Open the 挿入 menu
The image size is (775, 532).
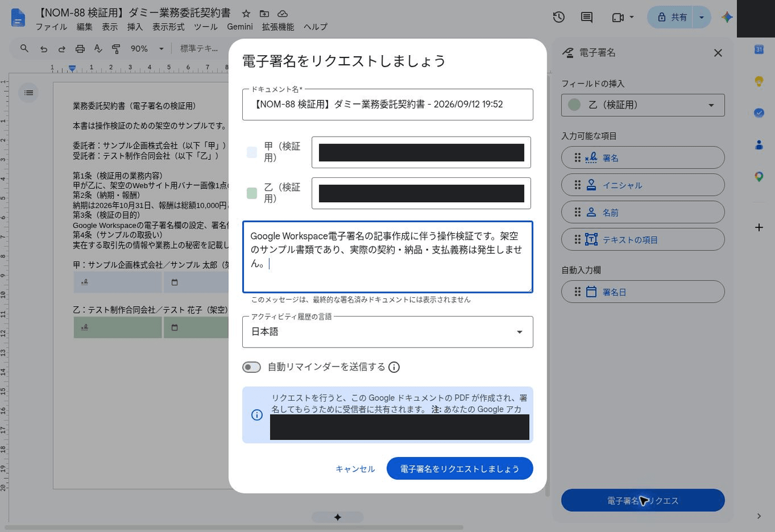(135, 27)
